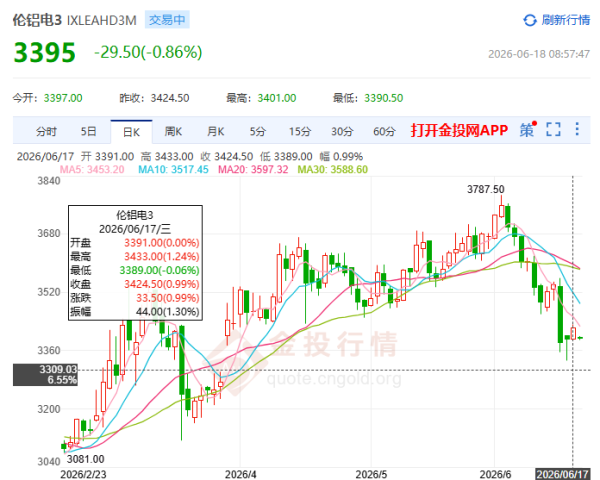This screenshot has height=480, width=600.
Task: Click the 2026/2/23 axis date label
Action: tap(83, 475)
